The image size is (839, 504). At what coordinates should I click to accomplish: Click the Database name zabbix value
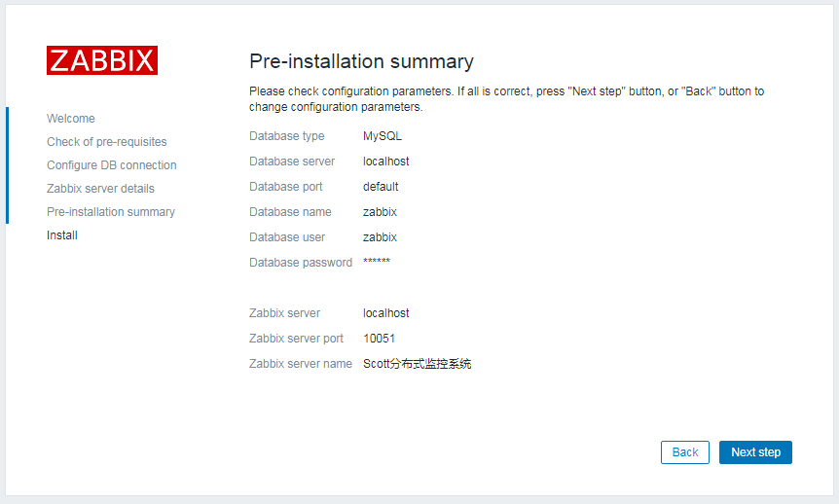point(380,212)
